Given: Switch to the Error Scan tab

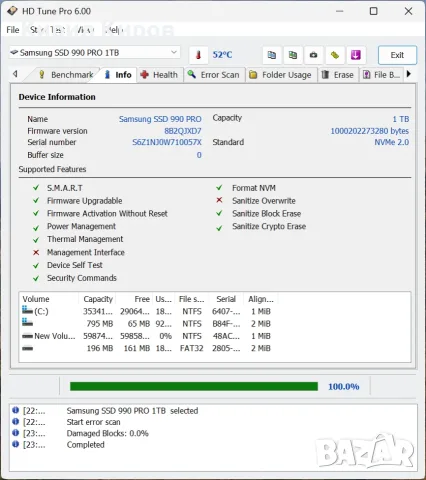Looking at the screenshot, I should [x=214, y=75].
